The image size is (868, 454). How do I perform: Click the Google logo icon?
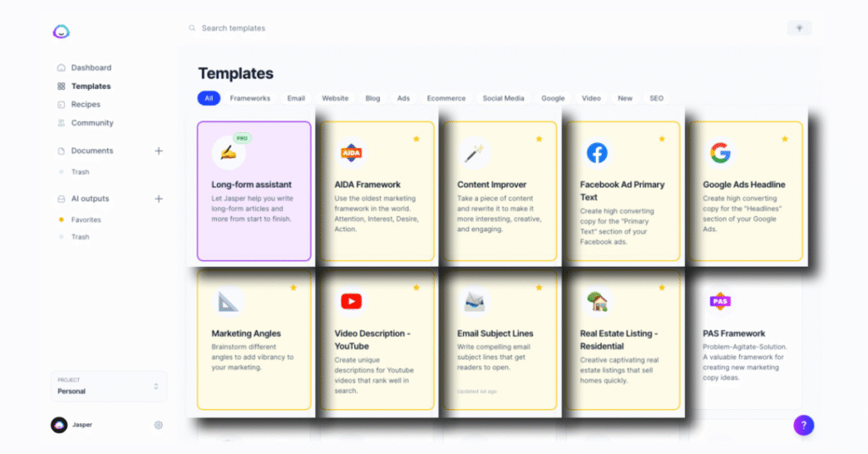tap(721, 152)
